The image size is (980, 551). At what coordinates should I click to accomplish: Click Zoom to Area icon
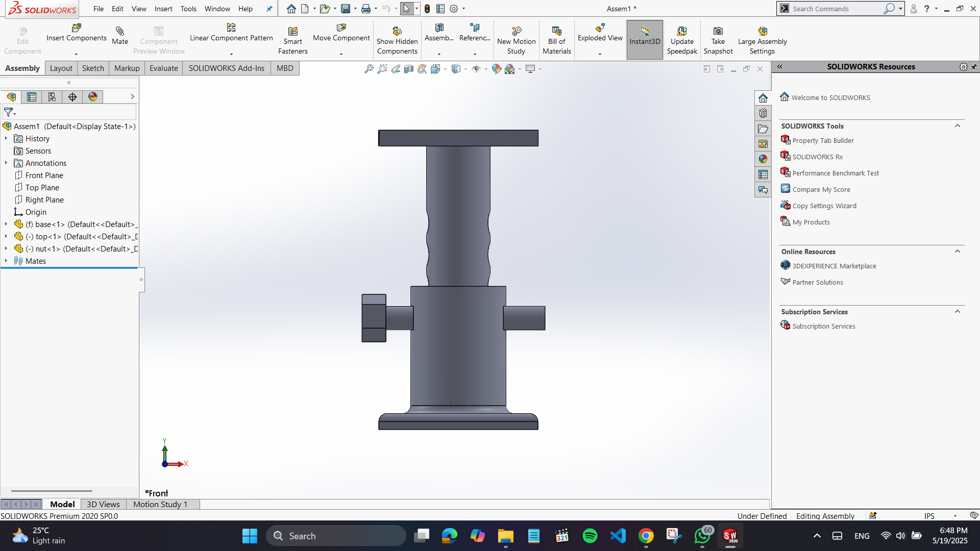382,69
